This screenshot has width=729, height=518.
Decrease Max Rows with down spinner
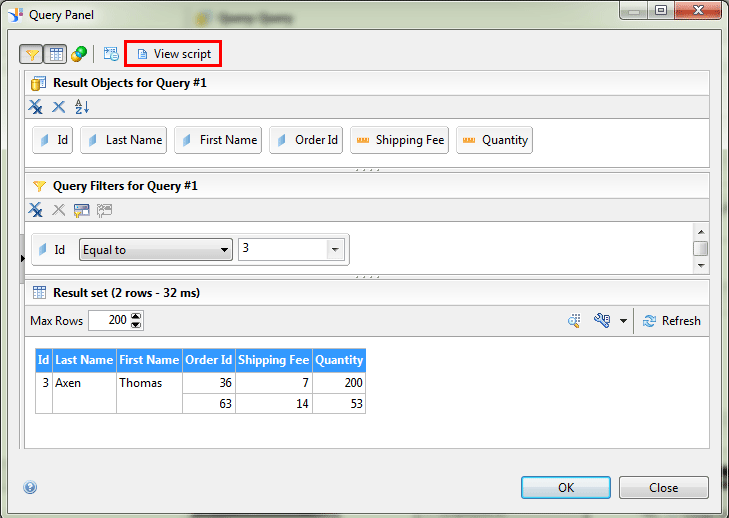(136, 325)
